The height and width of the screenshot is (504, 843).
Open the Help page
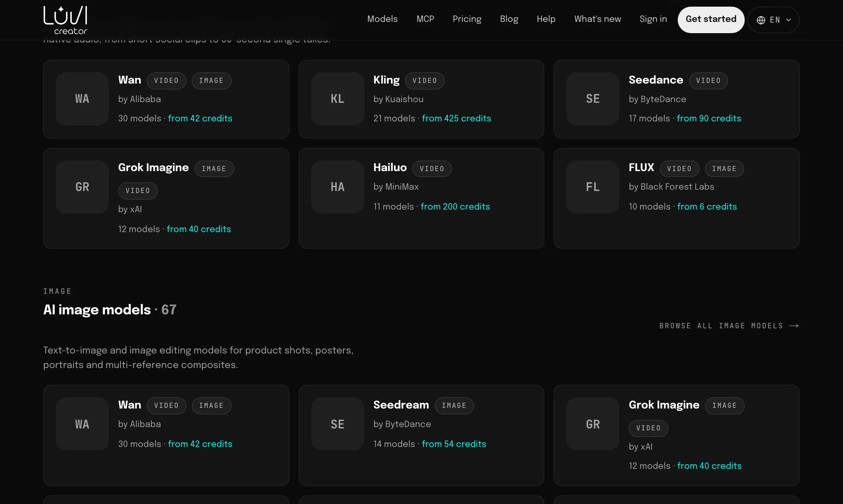pos(546,19)
